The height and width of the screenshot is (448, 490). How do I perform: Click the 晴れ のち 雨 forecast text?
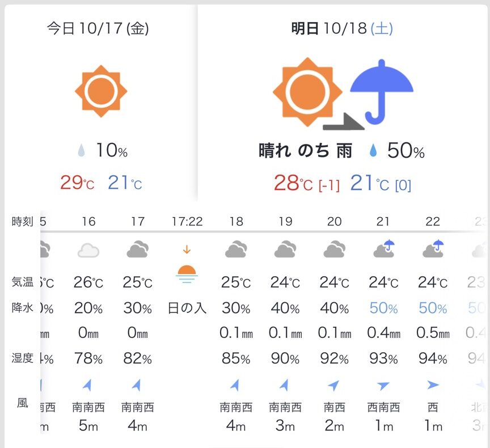(305, 151)
